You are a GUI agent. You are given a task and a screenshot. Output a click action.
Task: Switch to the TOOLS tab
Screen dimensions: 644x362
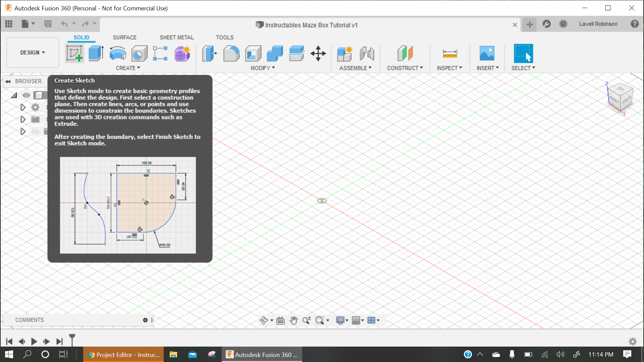tap(224, 38)
